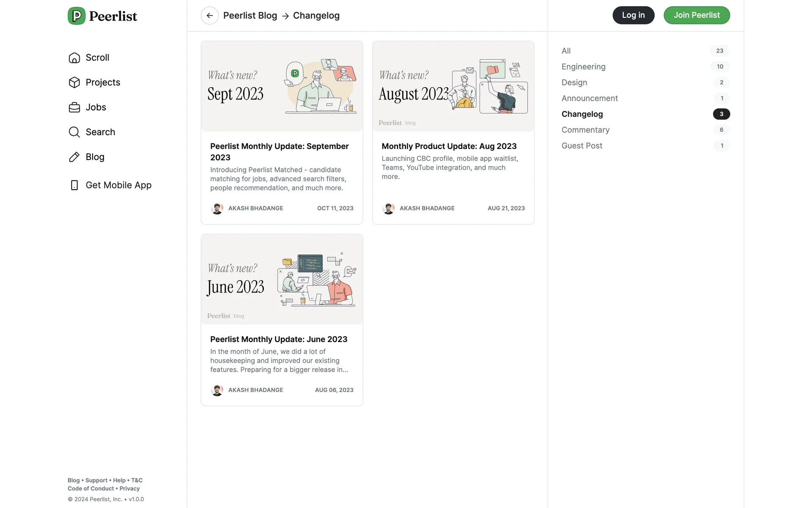Click Peerlist Blog in the breadcrumb

tap(250, 16)
